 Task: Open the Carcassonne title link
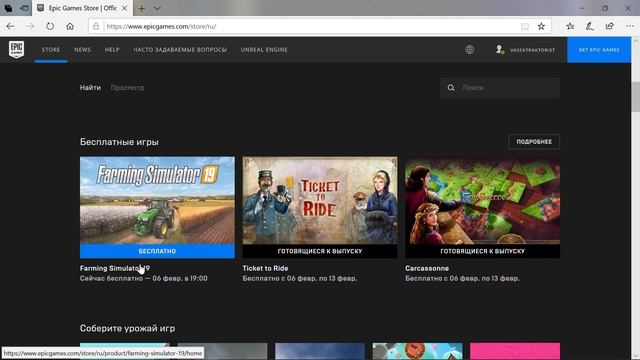tap(427, 268)
